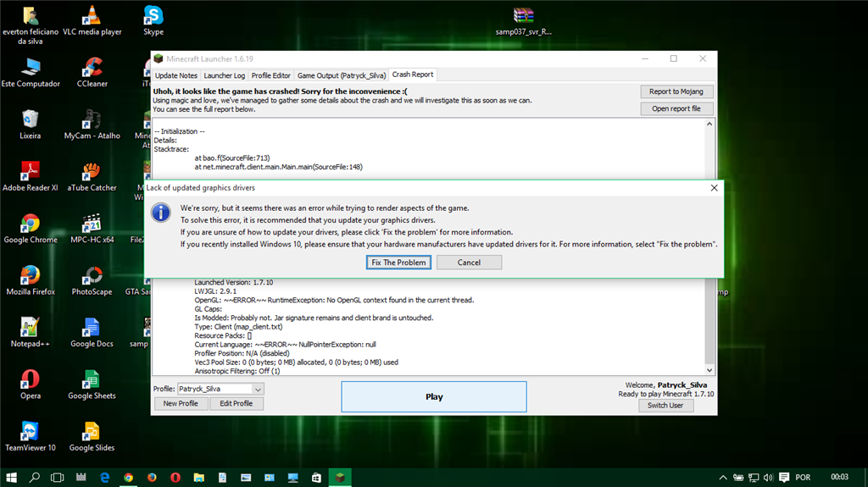The width and height of the screenshot is (868, 487).
Task: Select the Mozilla Firefox desktop icon
Action: click(31, 280)
